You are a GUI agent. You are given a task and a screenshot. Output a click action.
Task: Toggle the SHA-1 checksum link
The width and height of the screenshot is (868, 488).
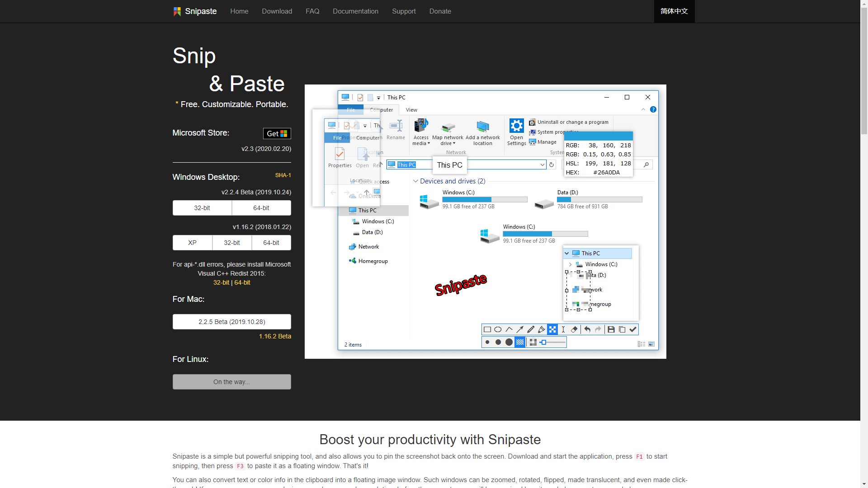point(283,175)
